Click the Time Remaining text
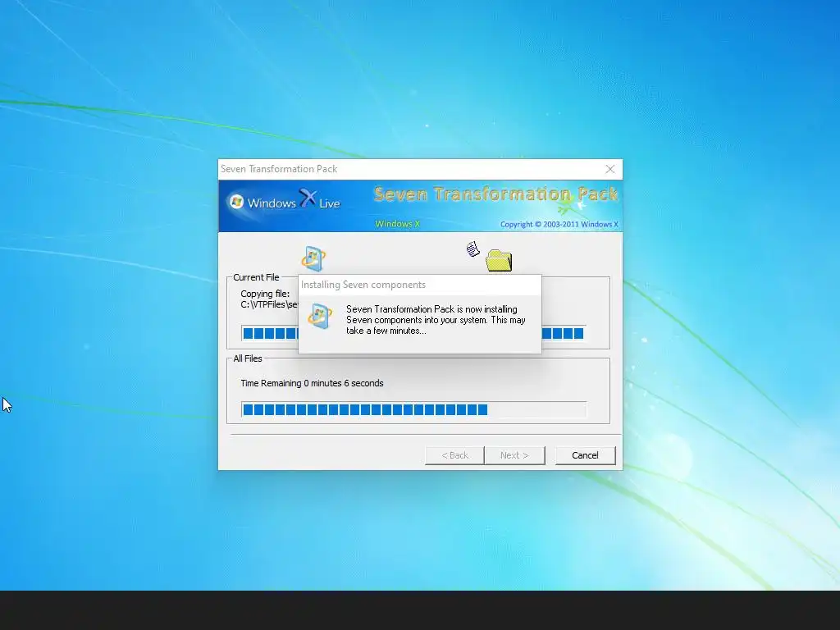The image size is (840, 630). coord(312,383)
